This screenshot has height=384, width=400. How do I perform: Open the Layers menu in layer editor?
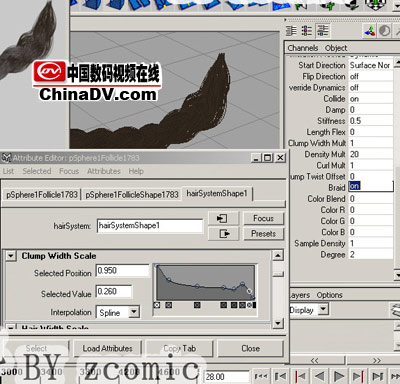pyautogui.click(x=300, y=295)
